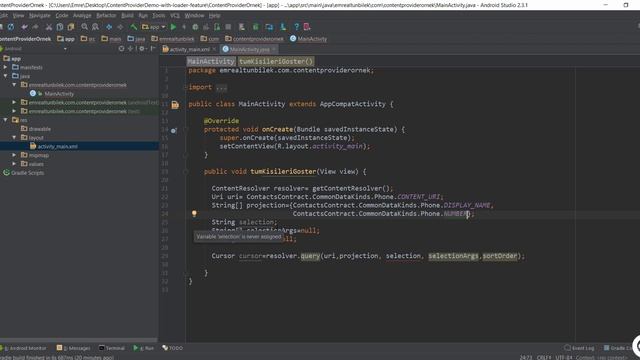Open the app run configuration dropdown
This screenshot has width=640, height=360.
tap(154, 27)
